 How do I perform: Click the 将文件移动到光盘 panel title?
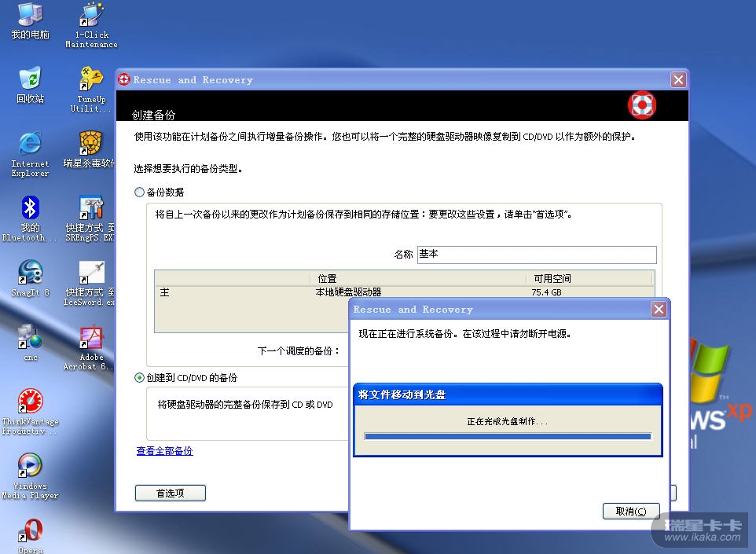[402, 394]
